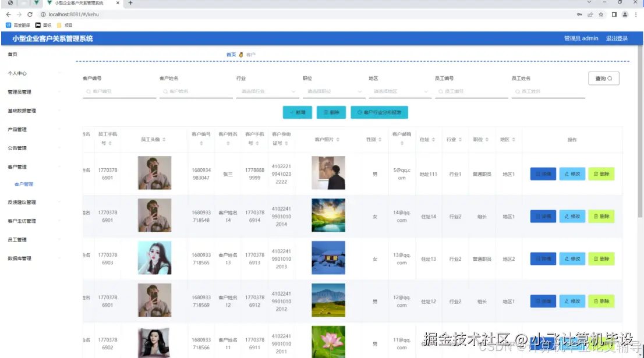Open the 客户行业分布报表 report button

point(379,112)
